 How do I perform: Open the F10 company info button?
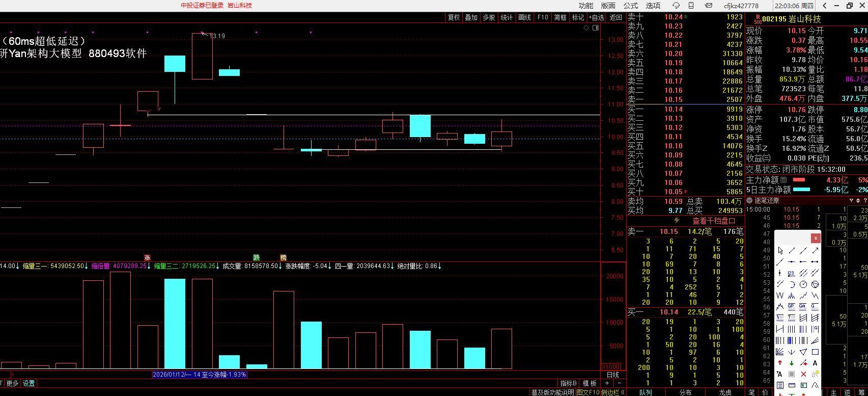point(543,17)
